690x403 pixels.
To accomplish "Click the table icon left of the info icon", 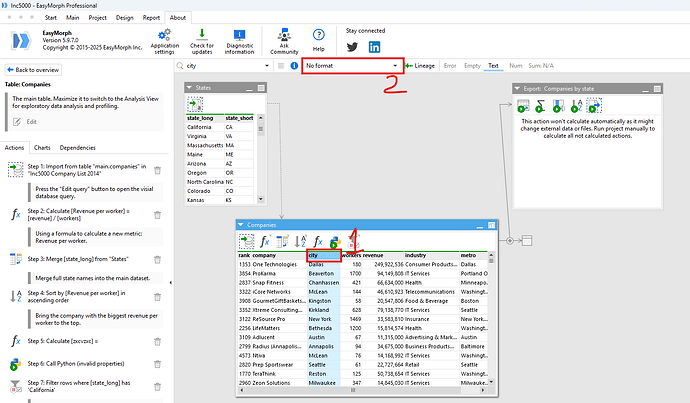I will click(281, 66).
